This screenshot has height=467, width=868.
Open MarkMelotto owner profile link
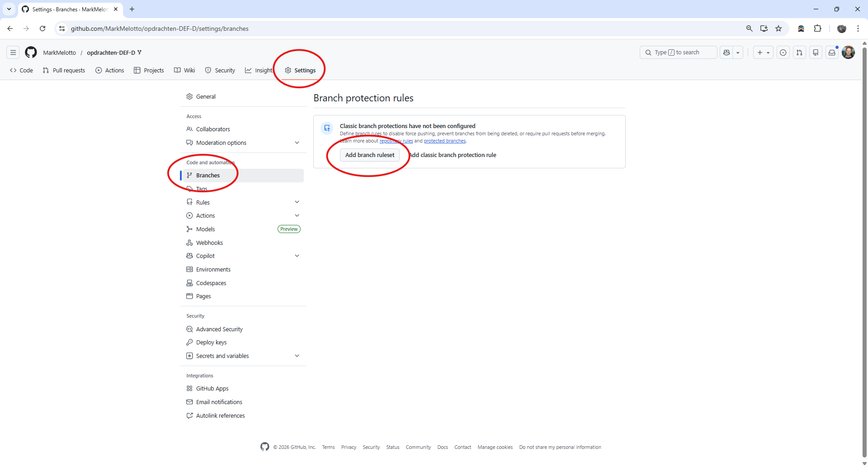(x=59, y=52)
